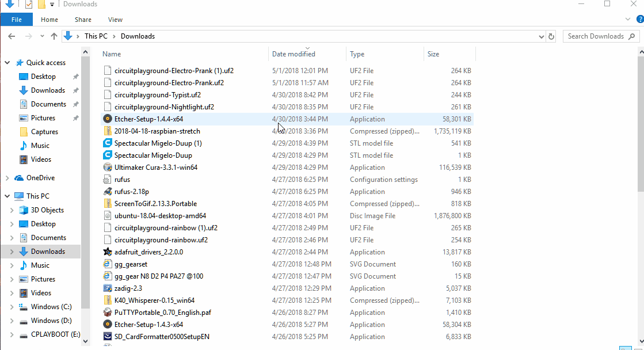644x350 pixels.
Task: Open the File menu
Action: pyautogui.click(x=17, y=20)
